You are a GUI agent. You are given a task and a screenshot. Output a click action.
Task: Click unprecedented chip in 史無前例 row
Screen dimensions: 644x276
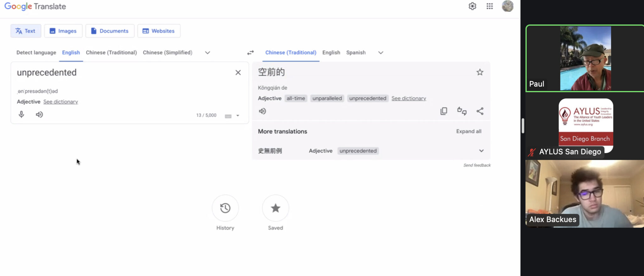[x=358, y=151]
